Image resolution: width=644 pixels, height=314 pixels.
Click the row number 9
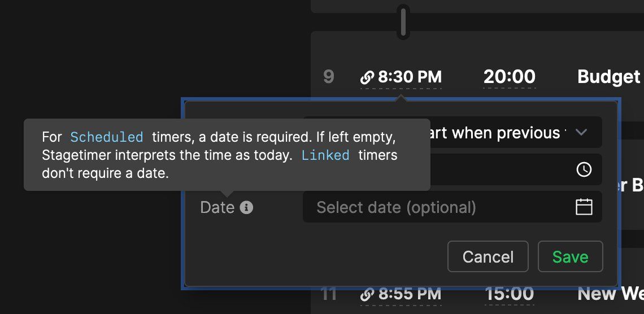click(x=329, y=77)
